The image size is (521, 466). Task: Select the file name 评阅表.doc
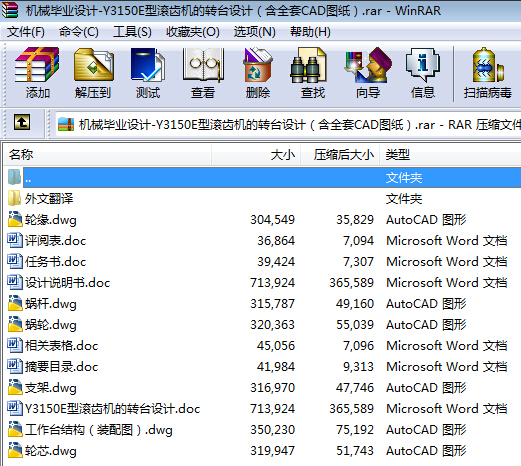click(55, 241)
